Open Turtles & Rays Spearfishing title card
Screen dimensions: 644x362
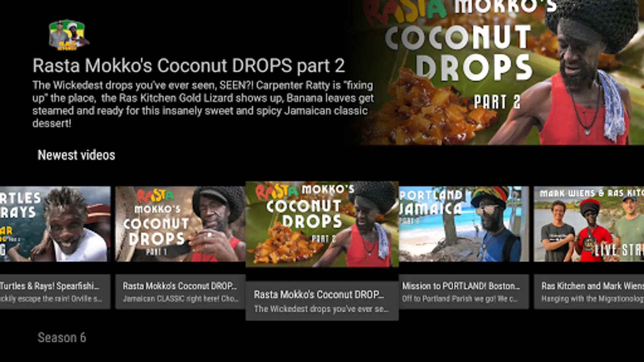pos(55,292)
